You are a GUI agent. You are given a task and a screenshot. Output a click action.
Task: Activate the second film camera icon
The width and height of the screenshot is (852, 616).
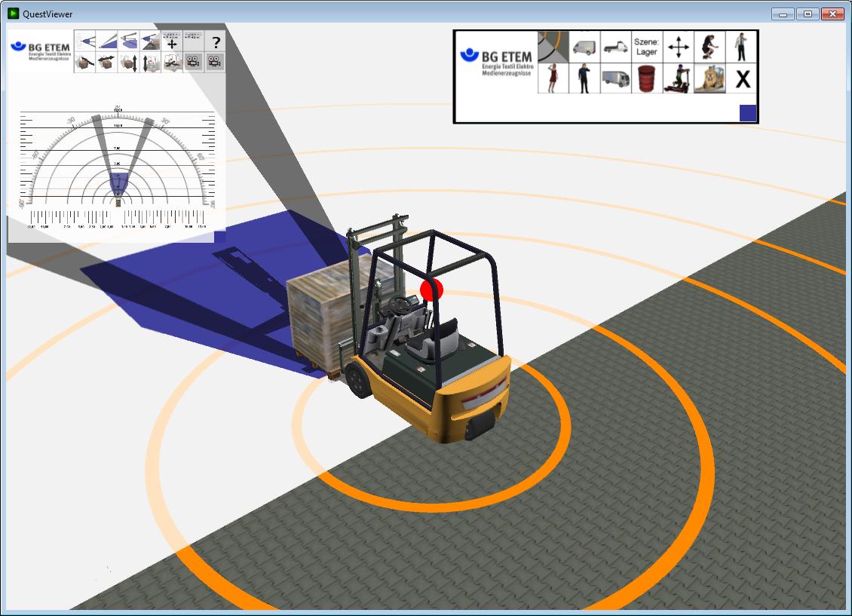click(215, 63)
